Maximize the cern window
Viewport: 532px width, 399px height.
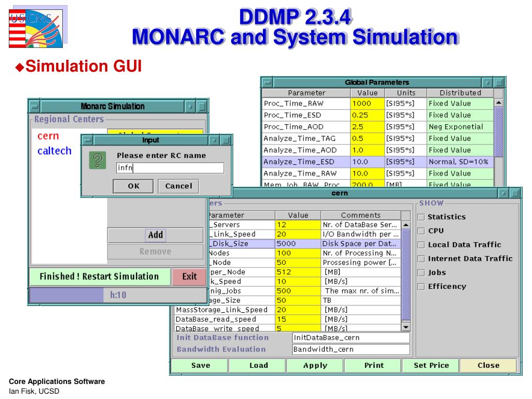(515, 193)
